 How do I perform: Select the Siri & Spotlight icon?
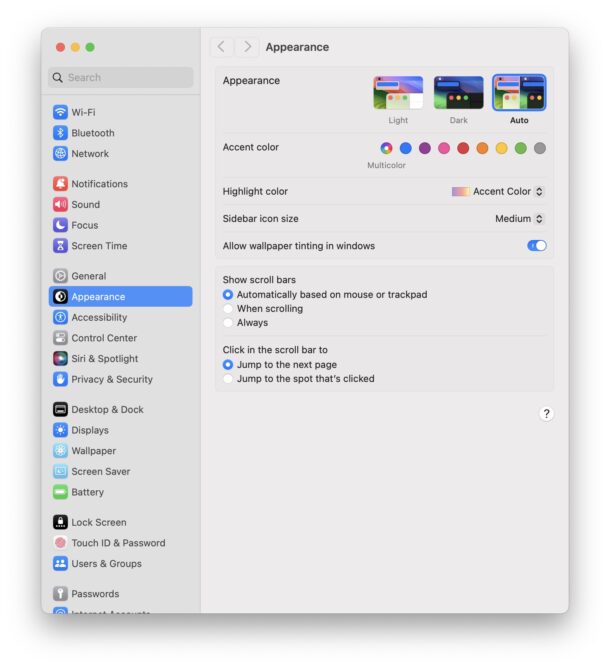pyautogui.click(x=60, y=359)
